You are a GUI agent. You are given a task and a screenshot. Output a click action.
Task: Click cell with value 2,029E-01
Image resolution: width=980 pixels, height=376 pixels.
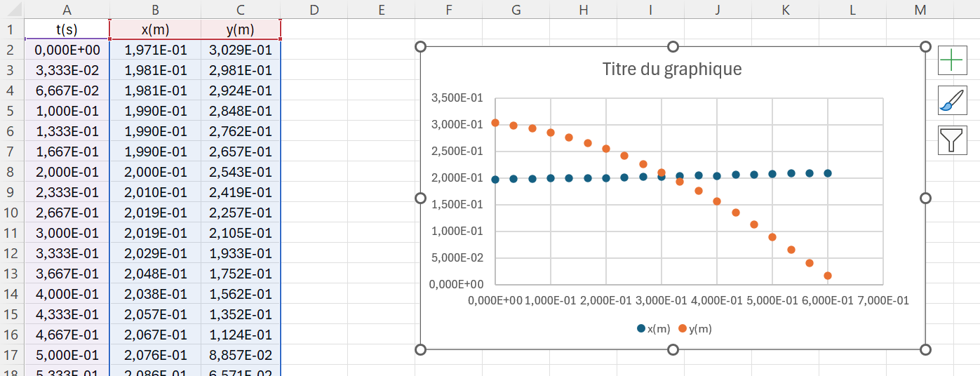click(x=155, y=253)
